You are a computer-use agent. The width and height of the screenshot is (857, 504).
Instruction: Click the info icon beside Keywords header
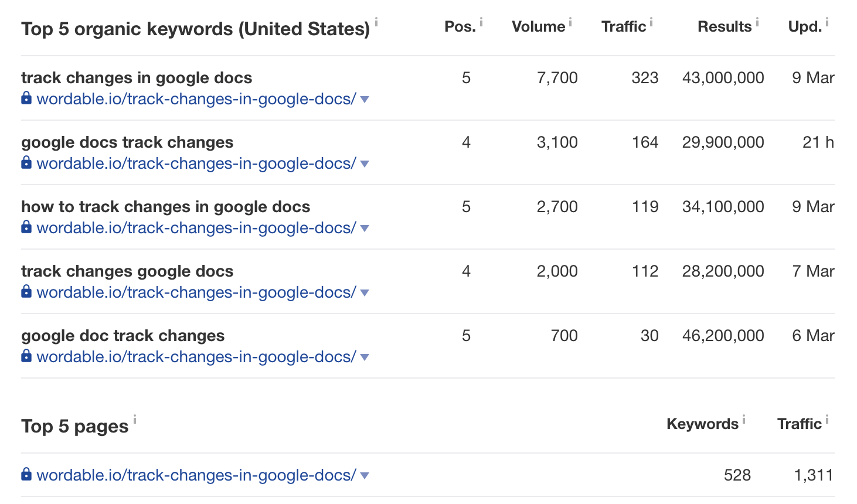click(743, 419)
